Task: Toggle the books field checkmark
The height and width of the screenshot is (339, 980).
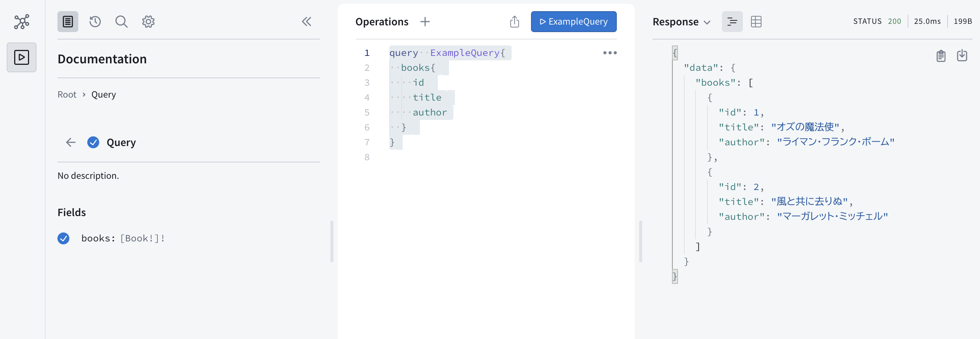Action: [x=63, y=238]
